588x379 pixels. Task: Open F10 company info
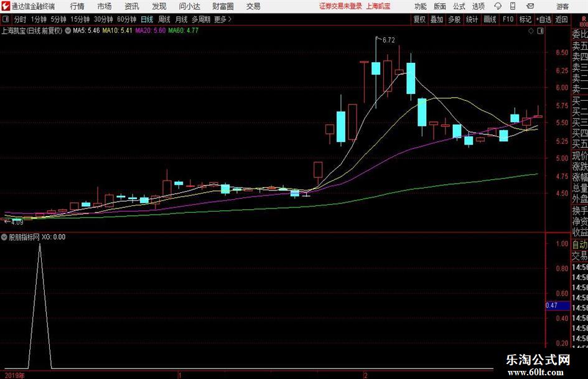(x=508, y=19)
